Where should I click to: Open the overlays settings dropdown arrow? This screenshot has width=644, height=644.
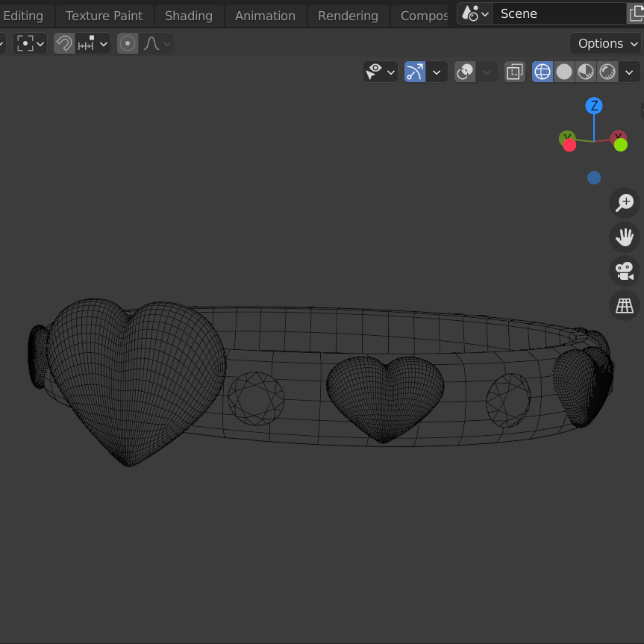[x=487, y=72]
